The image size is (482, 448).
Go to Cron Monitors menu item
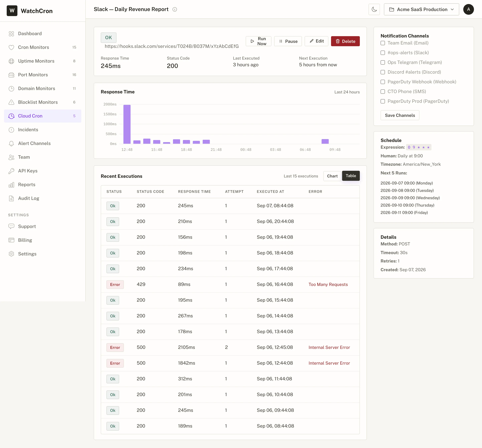point(43,48)
